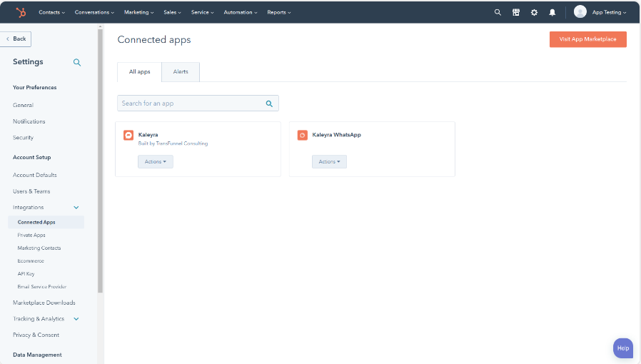The image size is (641, 364).
Task: Open the settings gear icon
Action: click(534, 12)
